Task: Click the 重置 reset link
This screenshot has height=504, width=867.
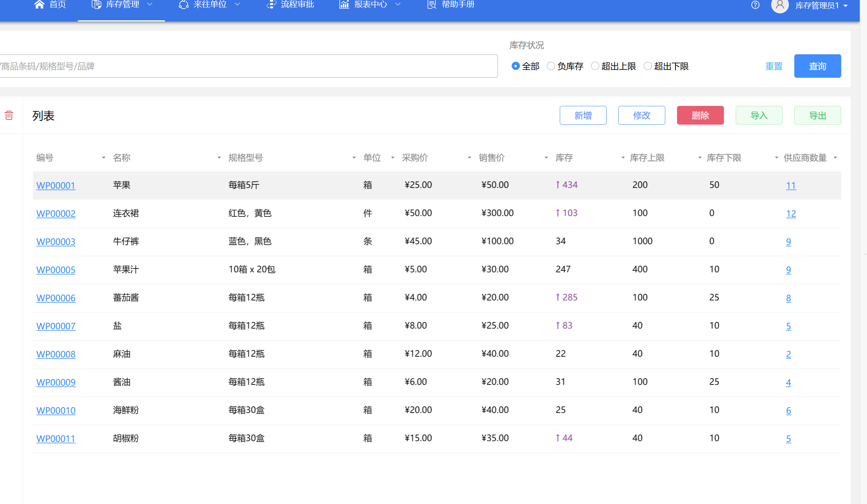Action: [774, 66]
